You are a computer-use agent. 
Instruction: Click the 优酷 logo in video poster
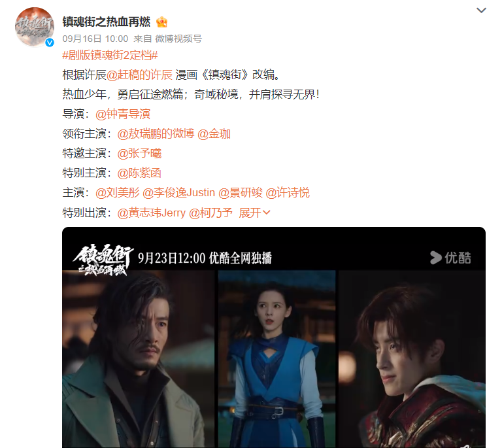coord(450,258)
